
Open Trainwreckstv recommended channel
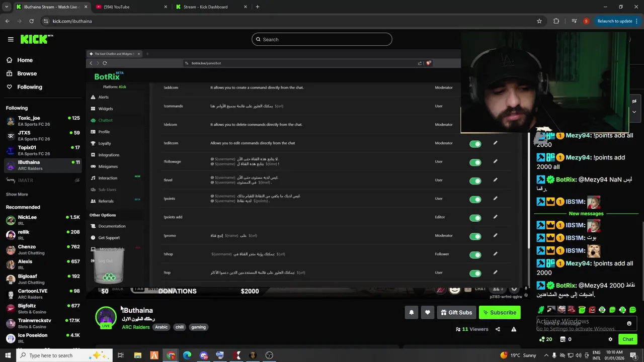43,323
